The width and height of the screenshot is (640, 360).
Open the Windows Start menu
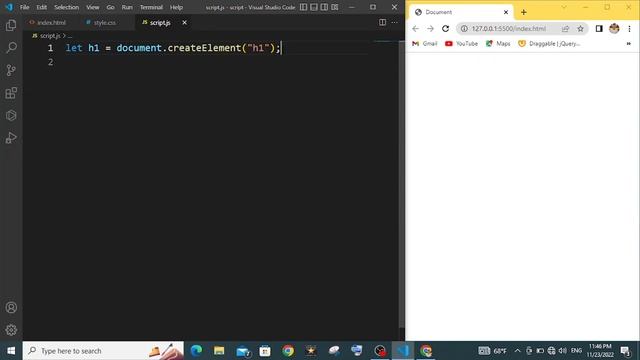11,351
